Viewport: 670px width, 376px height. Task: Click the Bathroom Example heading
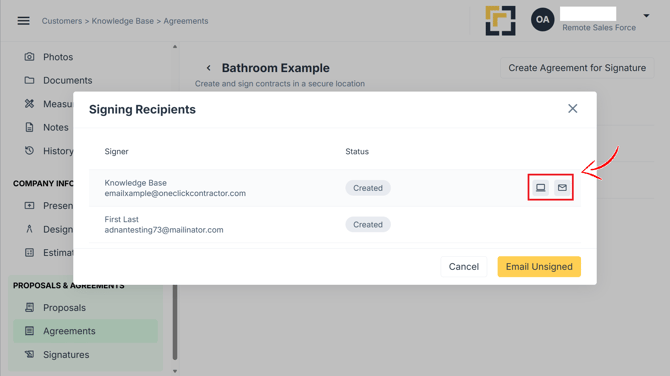point(276,68)
